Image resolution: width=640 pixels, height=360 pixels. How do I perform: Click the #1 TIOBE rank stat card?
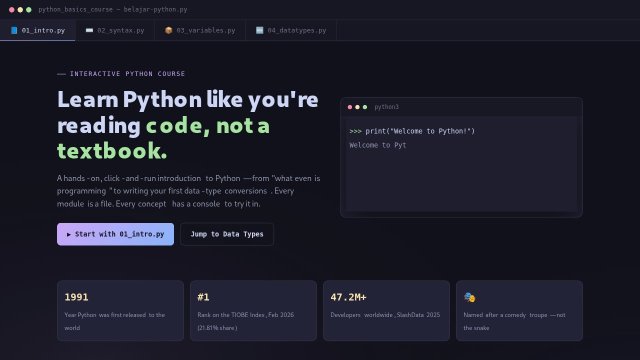pos(253,311)
